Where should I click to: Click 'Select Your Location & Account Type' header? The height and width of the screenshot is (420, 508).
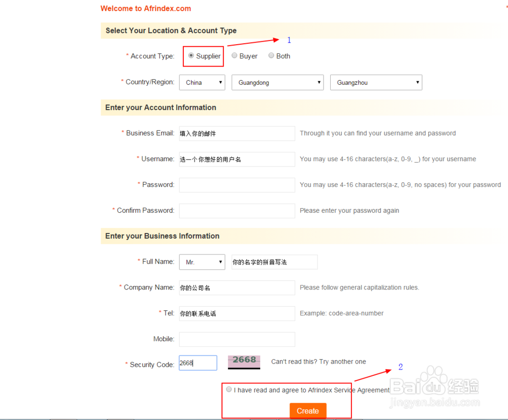[171, 30]
